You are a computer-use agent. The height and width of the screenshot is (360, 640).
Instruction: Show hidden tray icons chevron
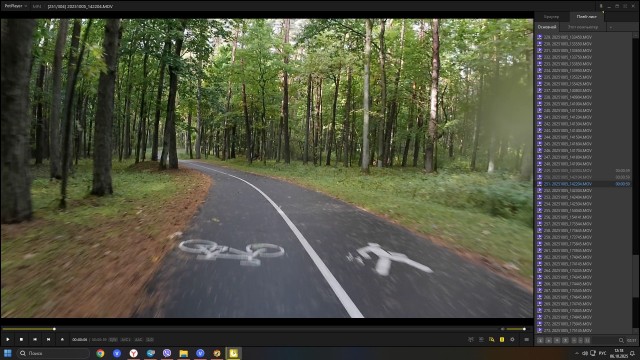pos(576,353)
